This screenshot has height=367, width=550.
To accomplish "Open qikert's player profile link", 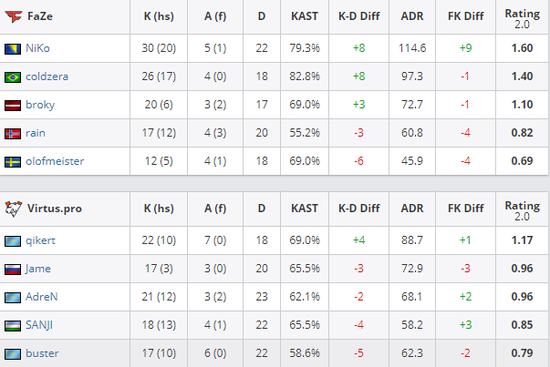I will click(x=40, y=241).
